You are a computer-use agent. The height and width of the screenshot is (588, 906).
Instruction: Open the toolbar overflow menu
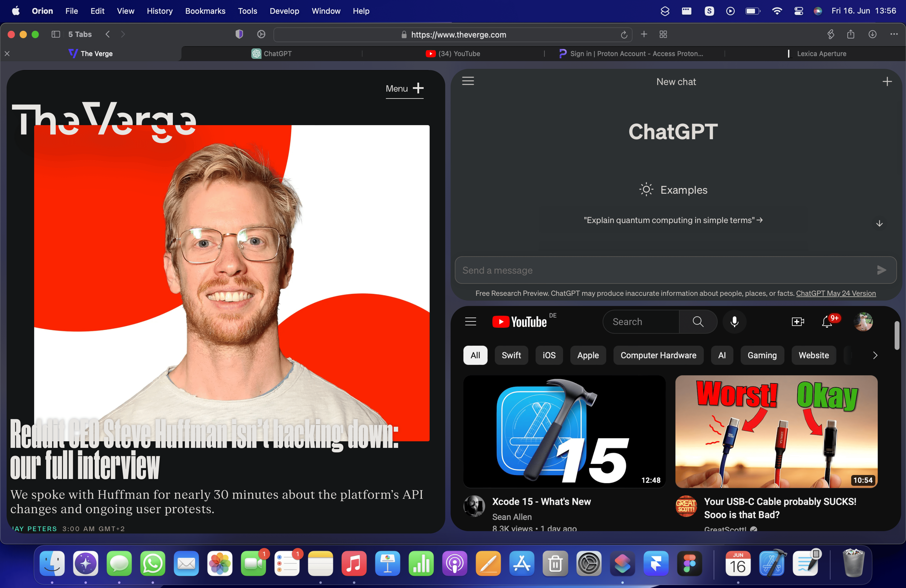pyautogui.click(x=894, y=34)
